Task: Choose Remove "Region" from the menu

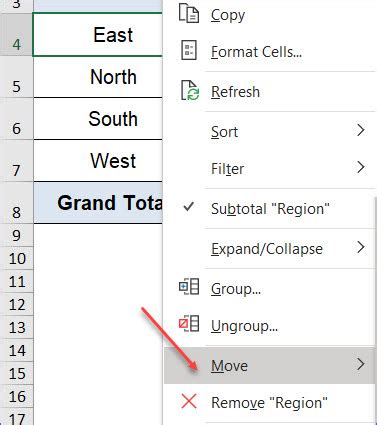Action: click(269, 403)
